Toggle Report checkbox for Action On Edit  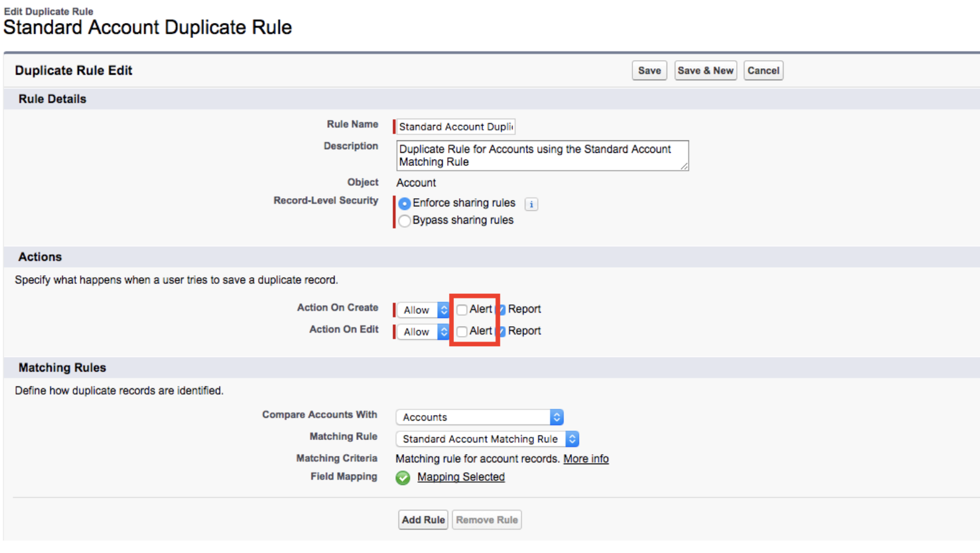point(502,332)
